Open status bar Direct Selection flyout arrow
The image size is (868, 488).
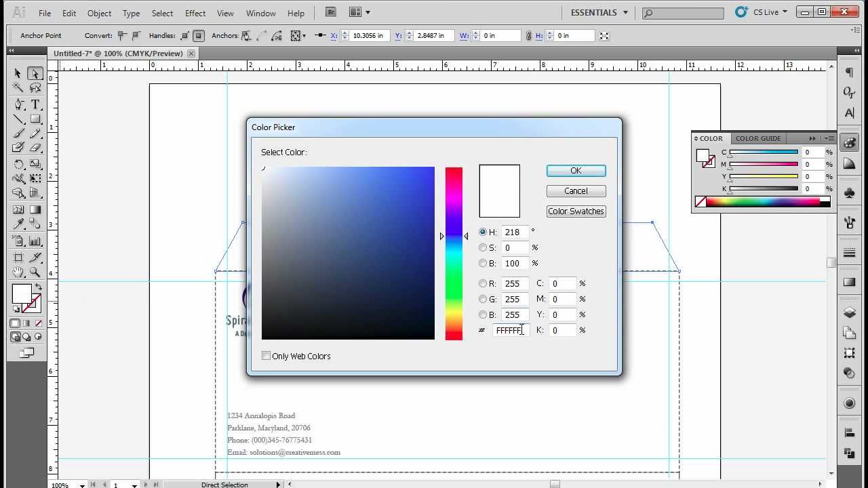click(x=278, y=485)
